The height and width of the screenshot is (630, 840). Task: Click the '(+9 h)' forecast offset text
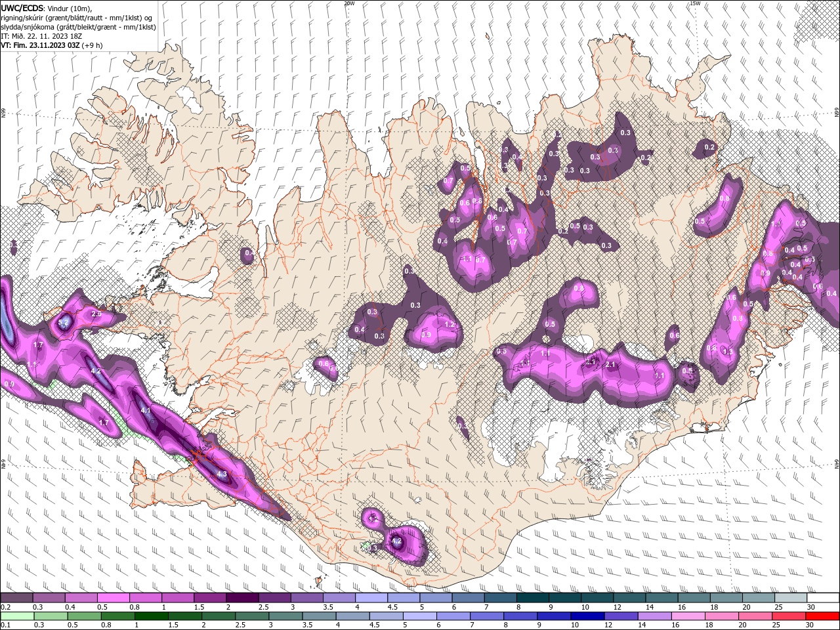pyautogui.click(x=93, y=45)
